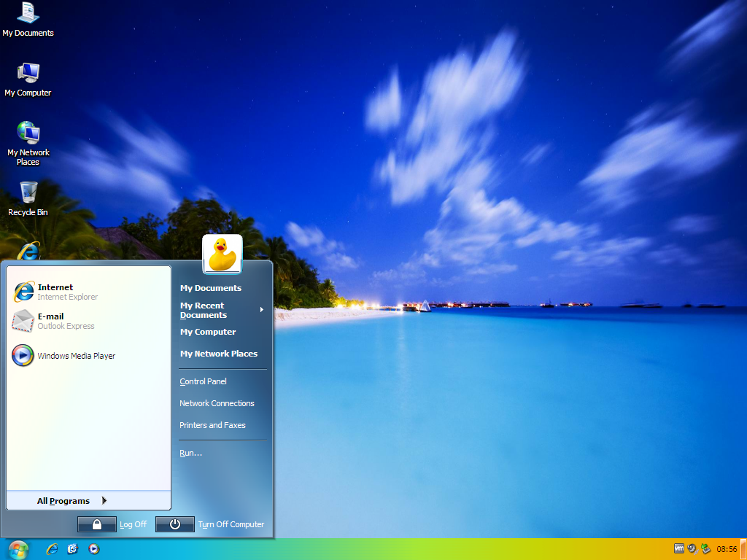The image size is (747, 560).
Task: Click the Outlook Express envelope icon
Action: pos(23,321)
